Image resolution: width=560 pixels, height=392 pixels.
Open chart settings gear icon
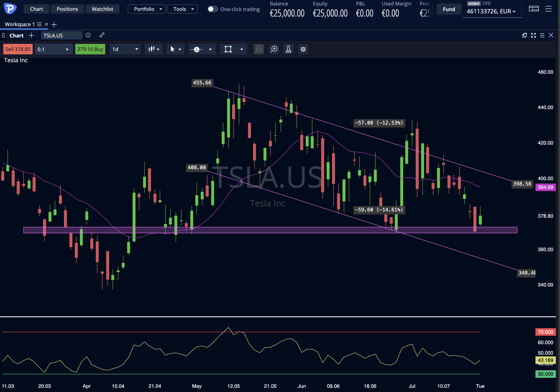[x=303, y=49]
